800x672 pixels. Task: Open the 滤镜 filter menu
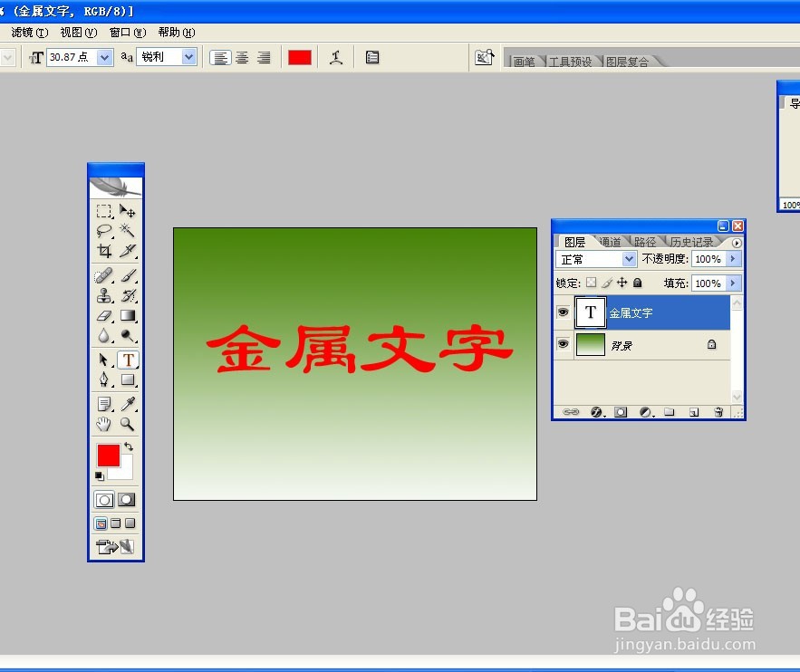[x=26, y=32]
